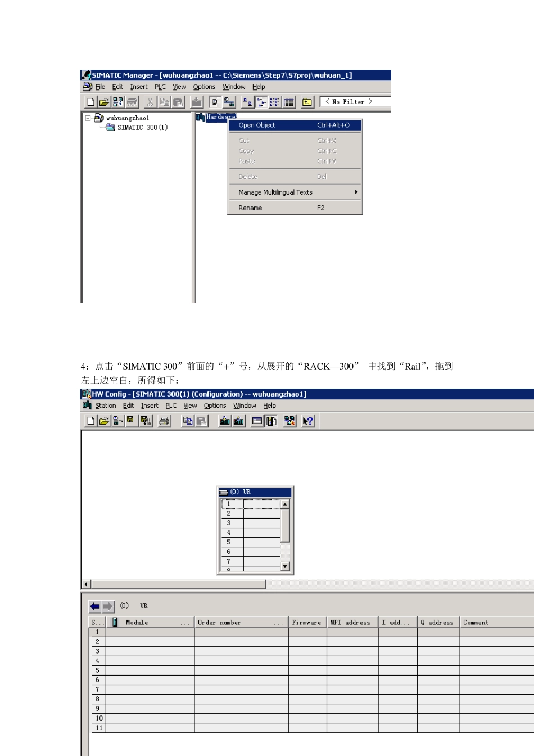Click Open Project folder icon in SIMATIC Manager
The width and height of the screenshot is (534, 756).
(x=104, y=102)
